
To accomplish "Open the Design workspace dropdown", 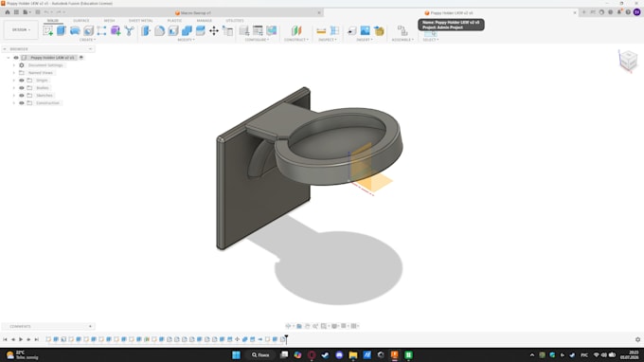I will pyautogui.click(x=21, y=30).
